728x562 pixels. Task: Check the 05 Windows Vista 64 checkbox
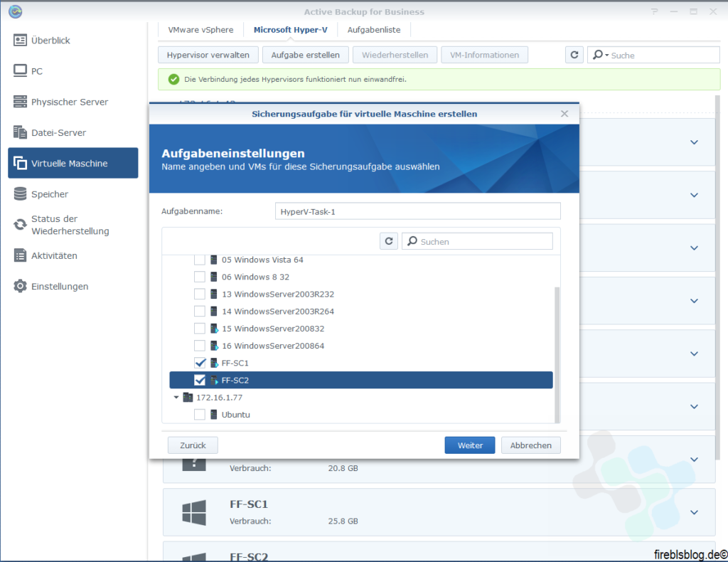pyautogui.click(x=200, y=260)
